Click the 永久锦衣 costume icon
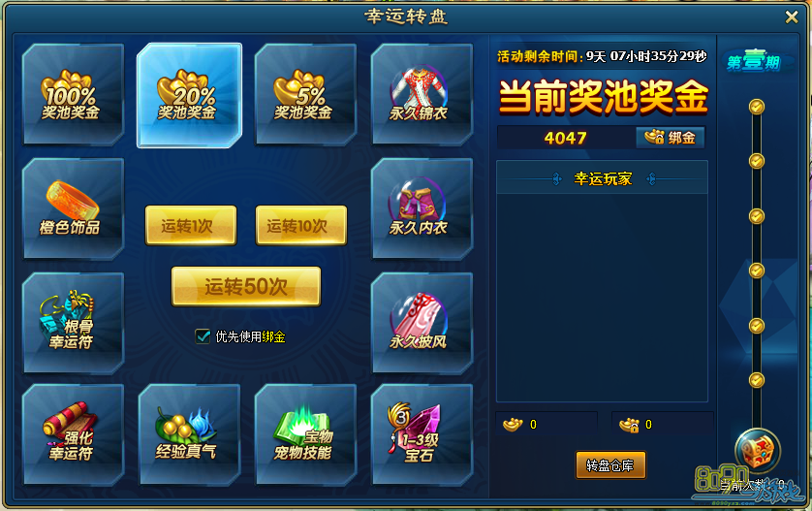Viewport: 812px width, 511px height. pos(422,94)
